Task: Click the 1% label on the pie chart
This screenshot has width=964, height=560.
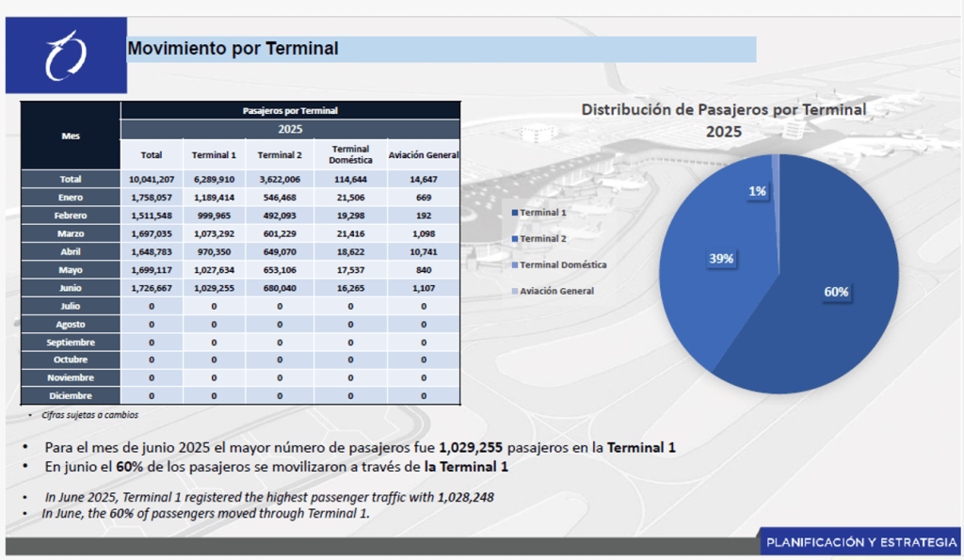Action: [757, 191]
